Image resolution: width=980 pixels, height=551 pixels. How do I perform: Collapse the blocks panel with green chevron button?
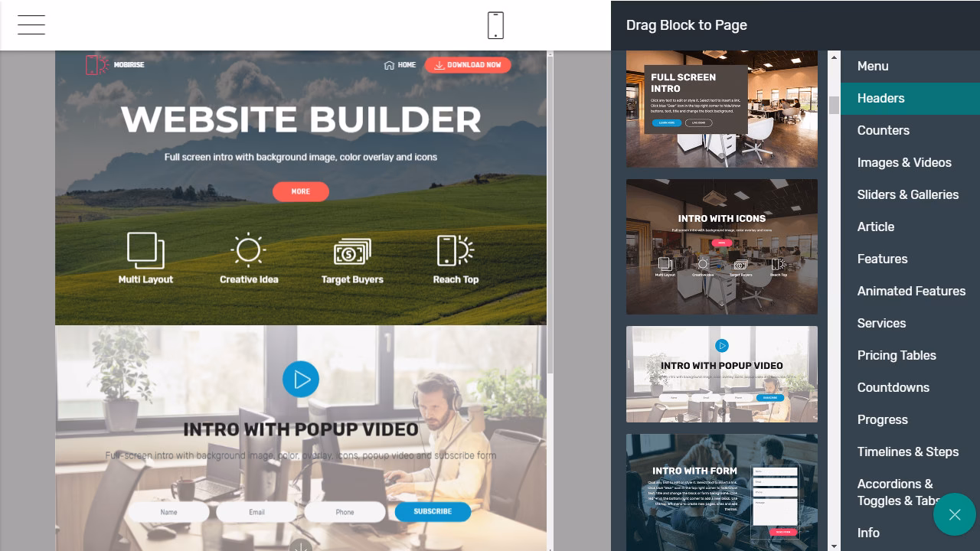(954, 514)
